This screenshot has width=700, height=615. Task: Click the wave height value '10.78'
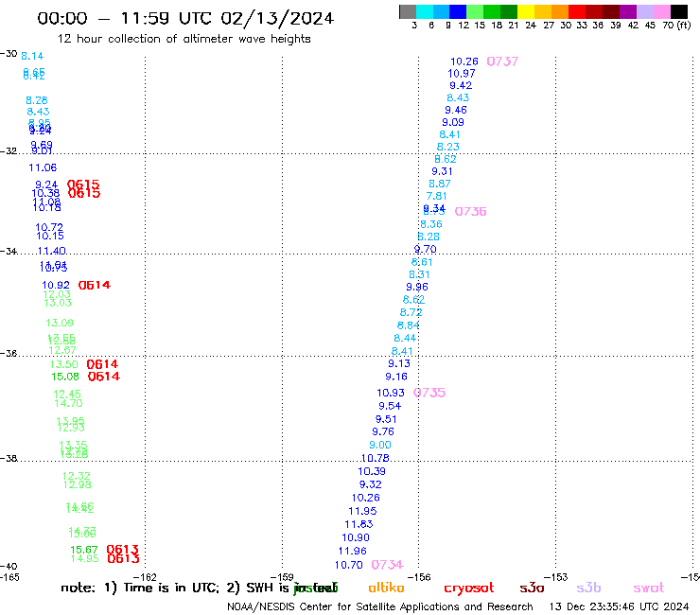[x=376, y=458]
